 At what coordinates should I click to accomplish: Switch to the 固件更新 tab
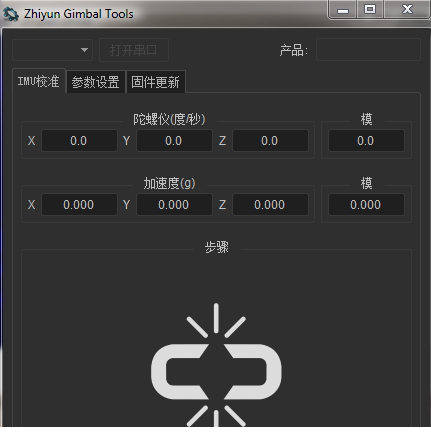155,82
